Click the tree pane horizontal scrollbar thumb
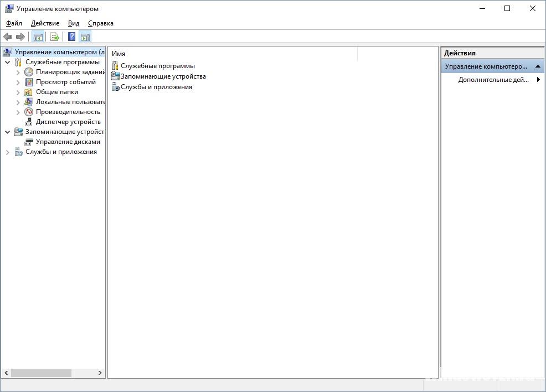 (x=41, y=373)
